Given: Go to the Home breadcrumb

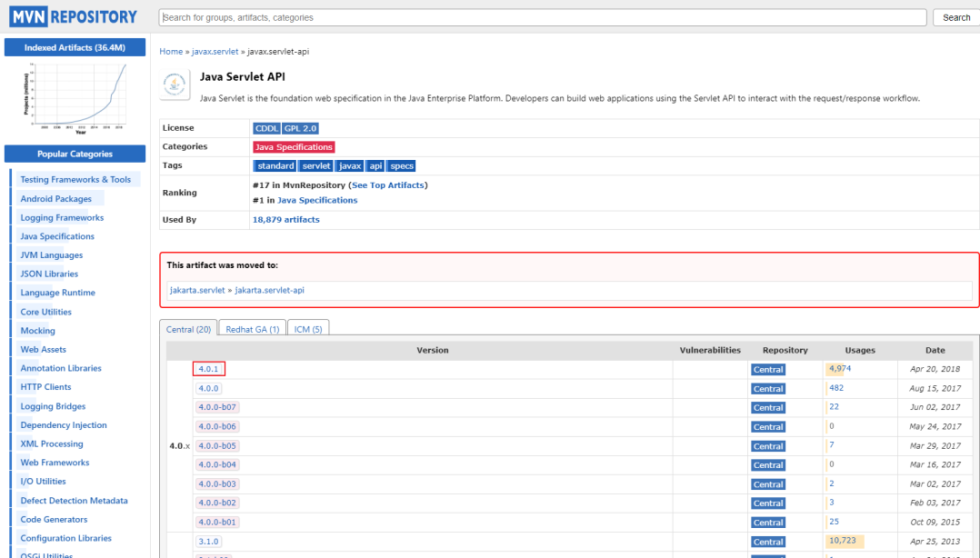Looking at the screenshot, I should click(x=171, y=51).
